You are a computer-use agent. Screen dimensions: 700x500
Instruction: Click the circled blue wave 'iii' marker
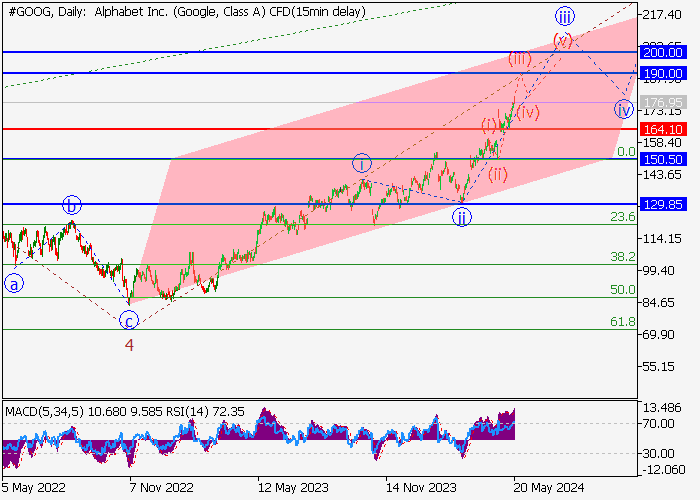coord(565,17)
